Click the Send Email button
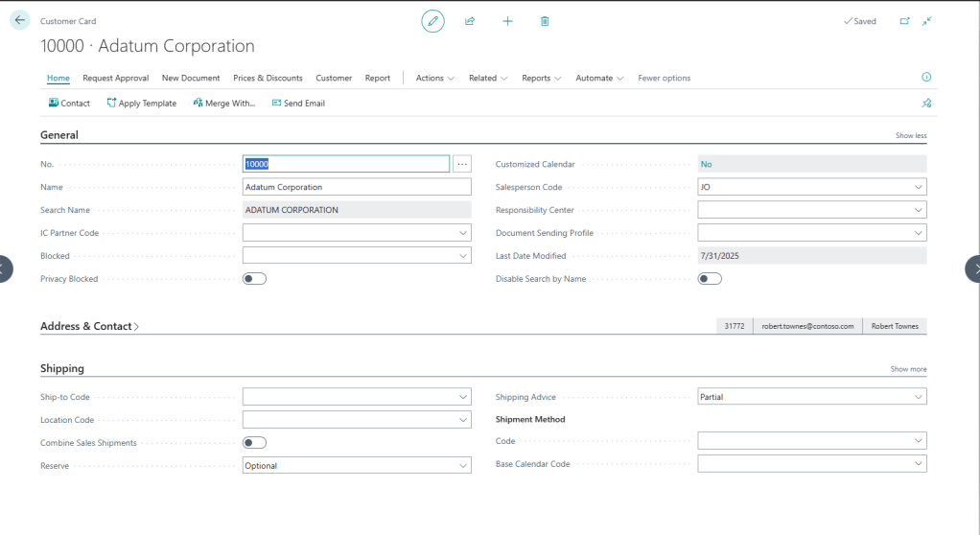Viewport: 980px width, 535px height. [298, 103]
